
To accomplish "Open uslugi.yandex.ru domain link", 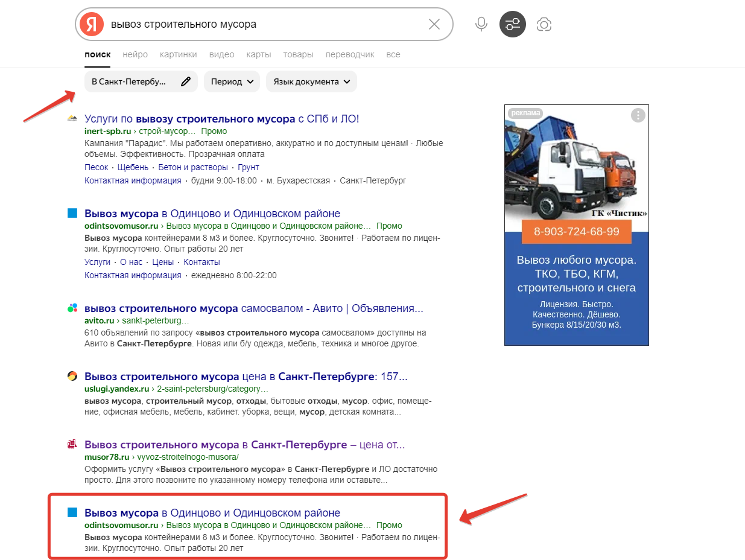I will point(117,389).
